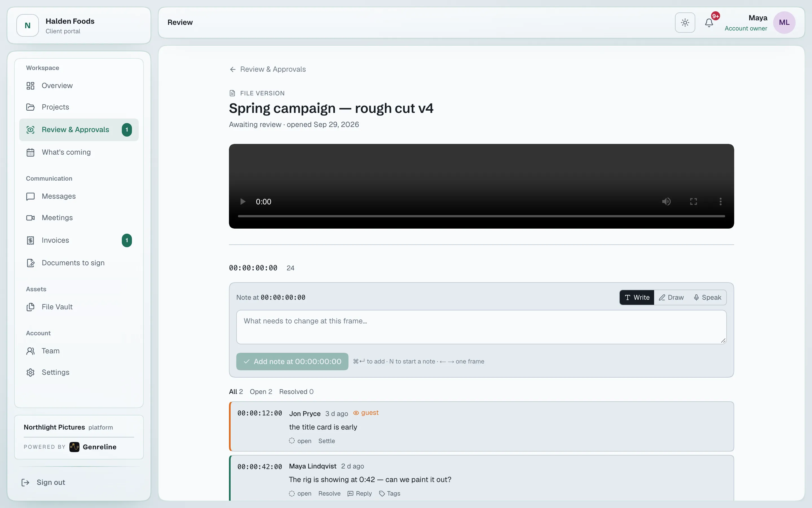Jump to timecode 00:00:12:00 note

260,413
